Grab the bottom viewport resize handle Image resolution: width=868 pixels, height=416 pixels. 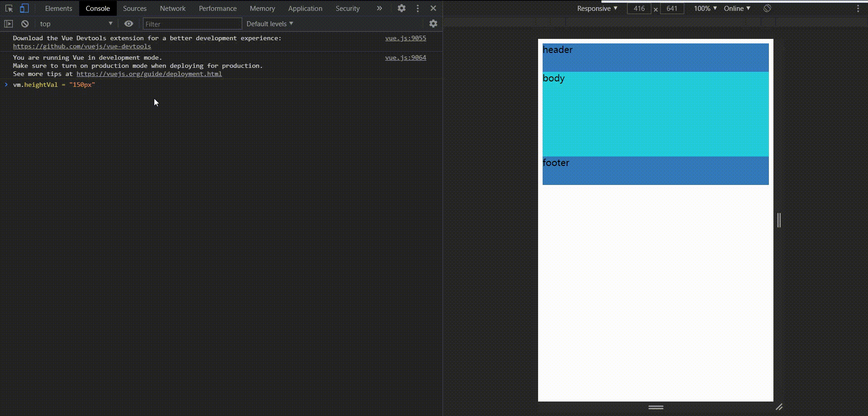point(656,407)
